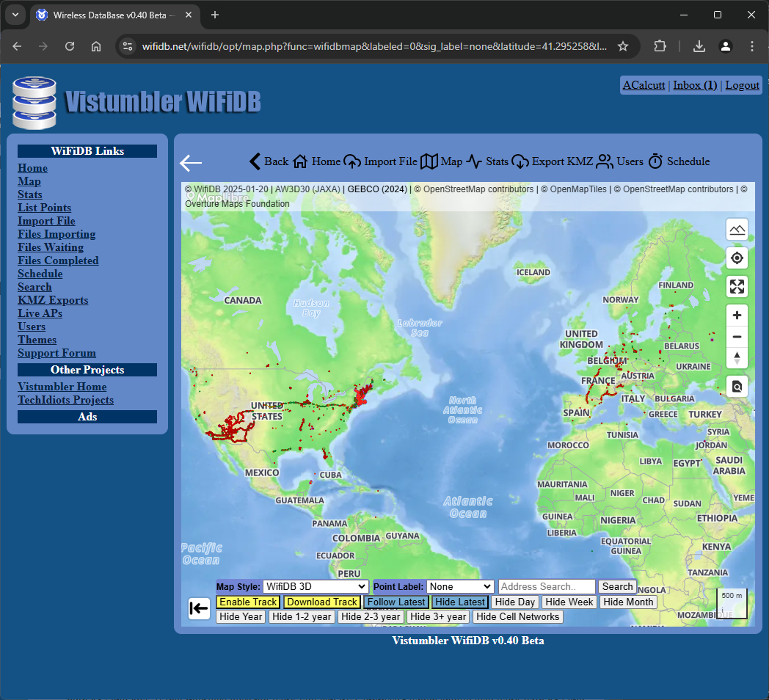Open the Map Style dropdown
Viewport: 769px width, 700px height.
[x=316, y=586]
